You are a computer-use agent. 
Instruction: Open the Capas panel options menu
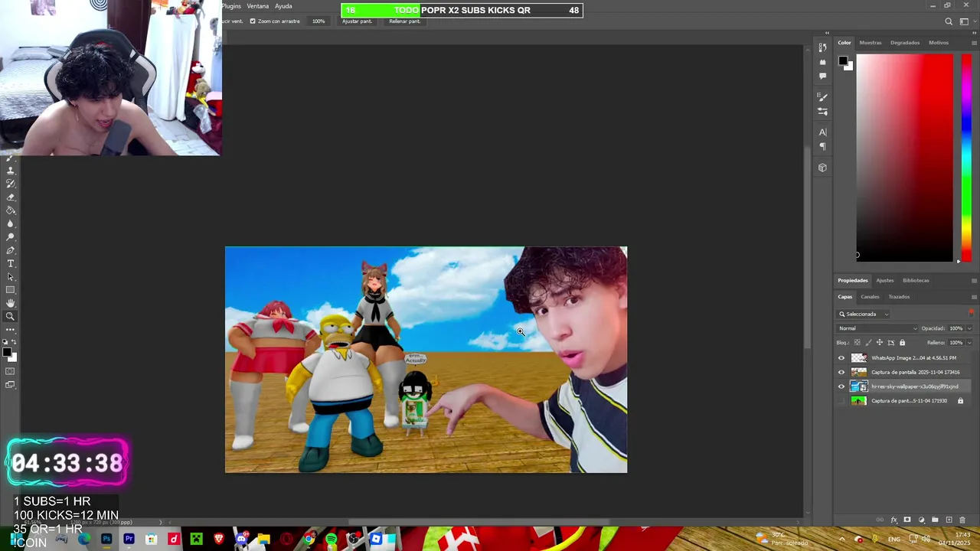click(974, 297)
